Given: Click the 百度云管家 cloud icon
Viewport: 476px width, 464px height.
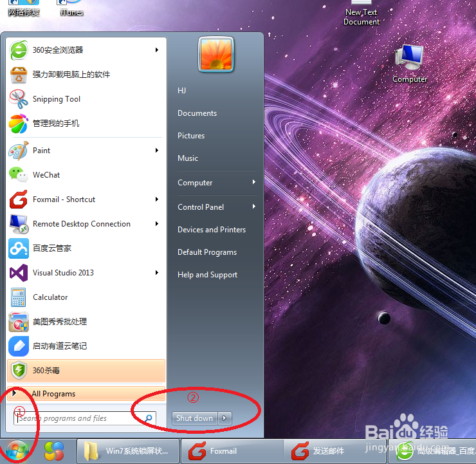Looking at the screenshot, I should coord(19,248).
